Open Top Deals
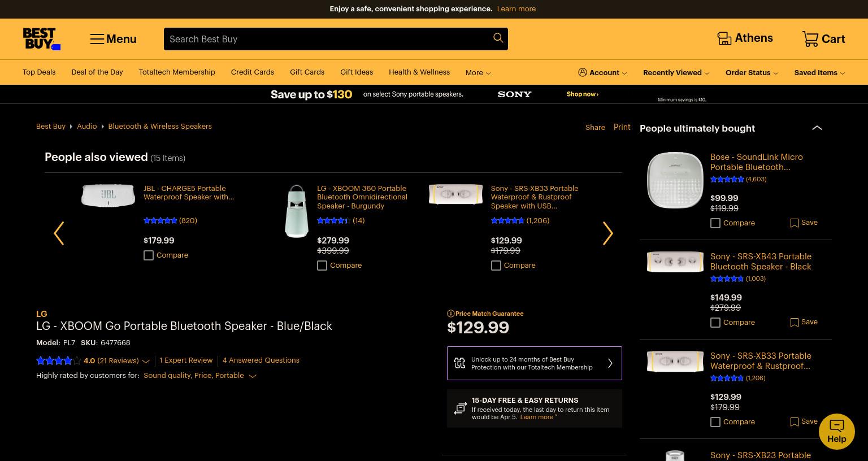This screenshot has height=461, width=868. point(39,72)
